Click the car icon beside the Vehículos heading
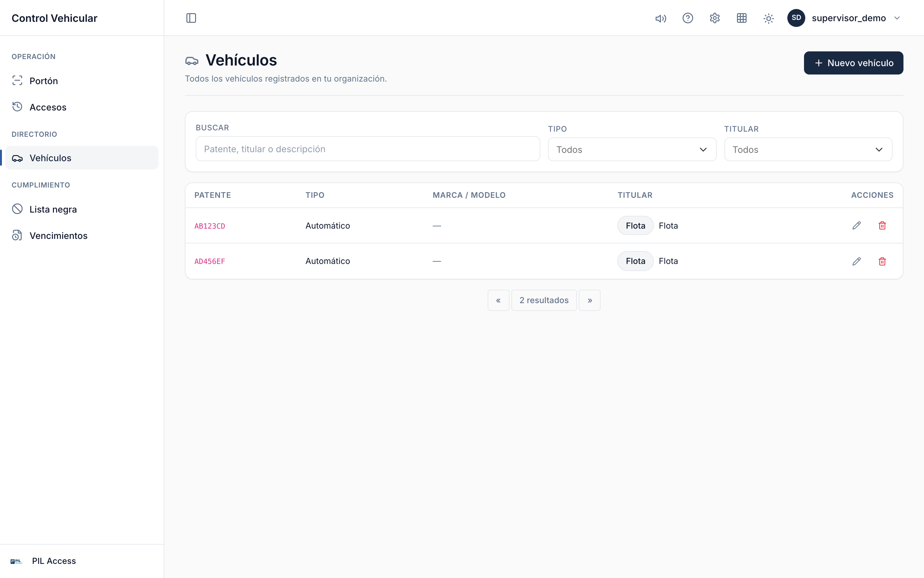The height and width of the screenshot is (578, 924). (x=192, y=61)
